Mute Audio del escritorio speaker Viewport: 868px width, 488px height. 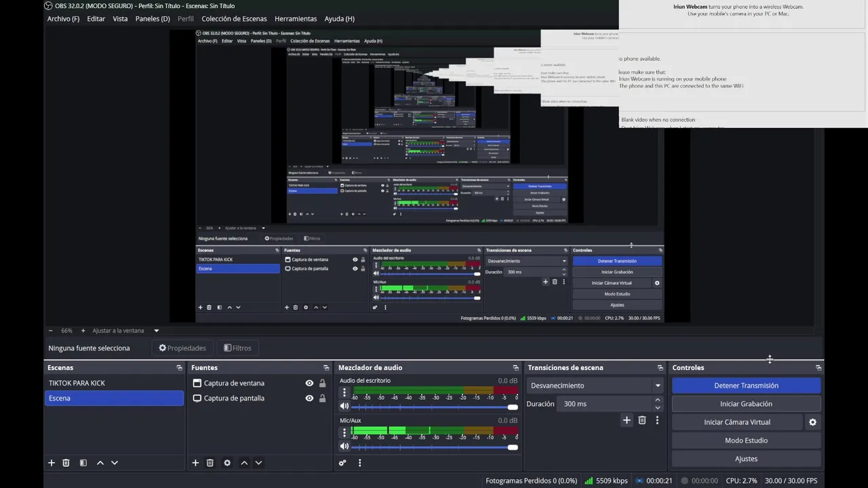344,406
